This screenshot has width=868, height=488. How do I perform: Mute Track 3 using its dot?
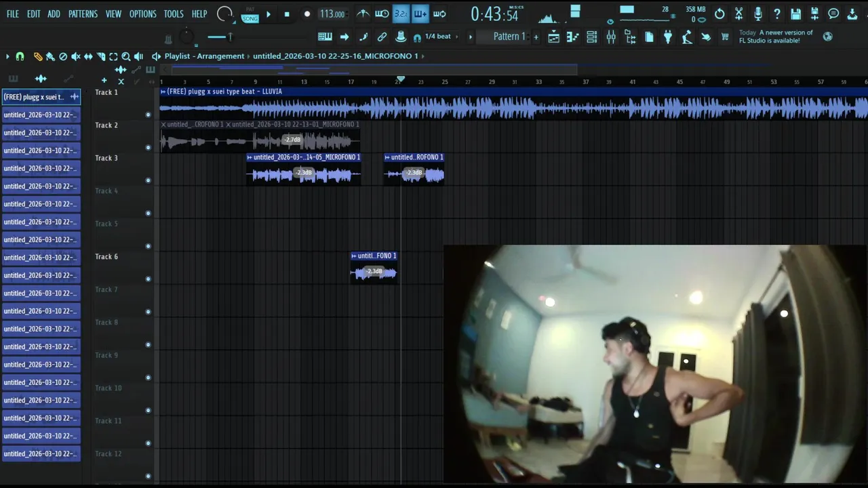[x=148, y=180]
